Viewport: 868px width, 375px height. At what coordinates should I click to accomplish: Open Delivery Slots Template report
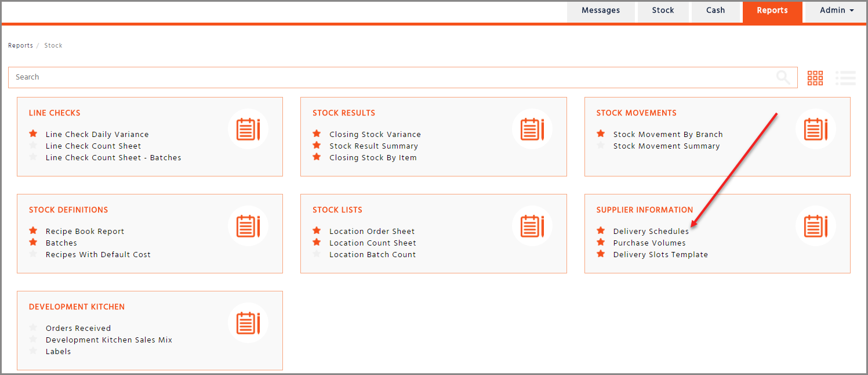point(660,254)
